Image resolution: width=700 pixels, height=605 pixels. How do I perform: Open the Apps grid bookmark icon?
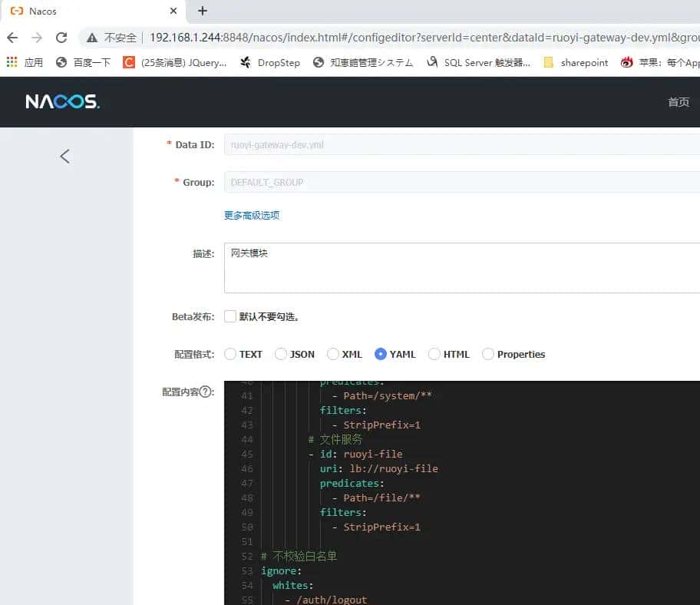(12, 62)
